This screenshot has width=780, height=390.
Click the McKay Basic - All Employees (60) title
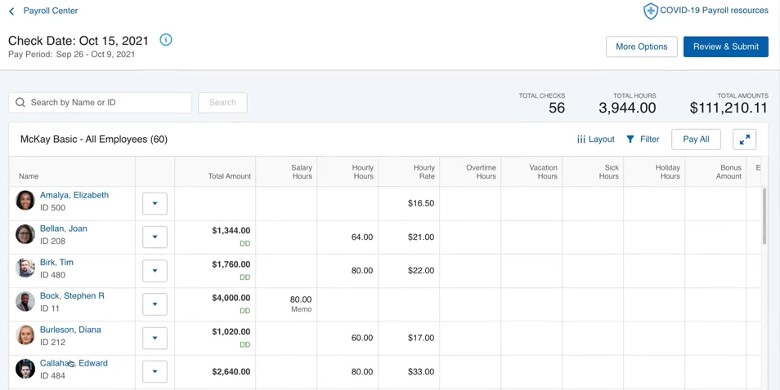[94, 139]
